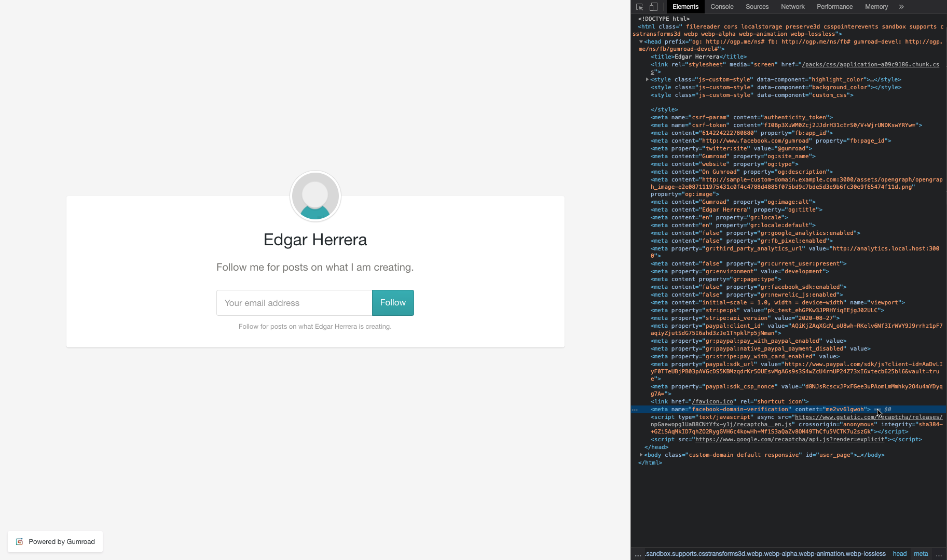Select the gr:google_analytics:enabled meta element
The image size is (947, 560).
click(755, 233)
